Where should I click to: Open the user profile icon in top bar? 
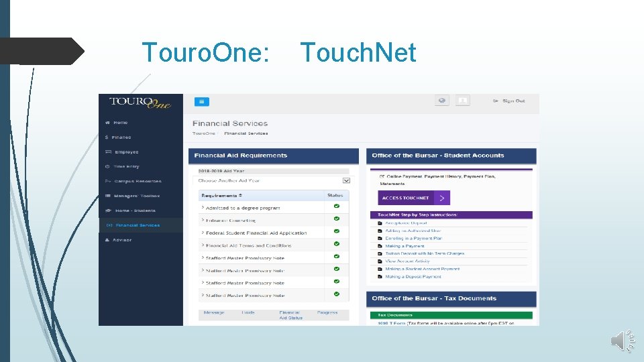[x=462, y=101]
